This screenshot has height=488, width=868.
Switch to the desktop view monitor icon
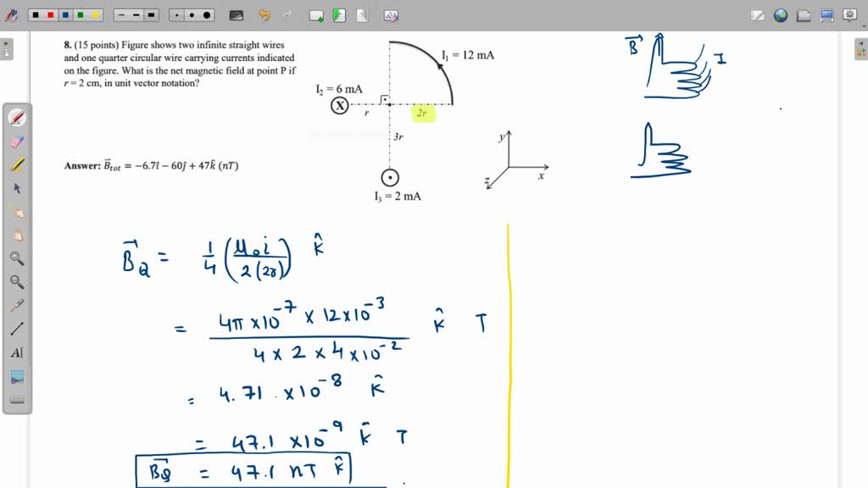[826, 14]
